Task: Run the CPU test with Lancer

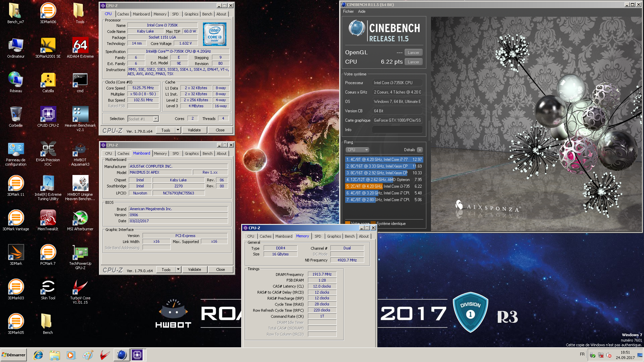Action: pyautogui.click(x=413, y=62)
